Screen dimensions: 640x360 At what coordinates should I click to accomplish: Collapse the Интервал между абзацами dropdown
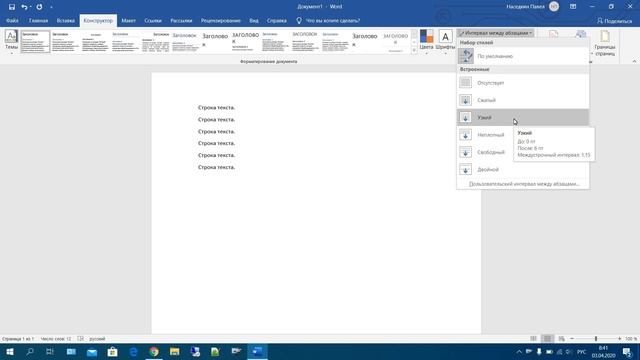point(496,33)
